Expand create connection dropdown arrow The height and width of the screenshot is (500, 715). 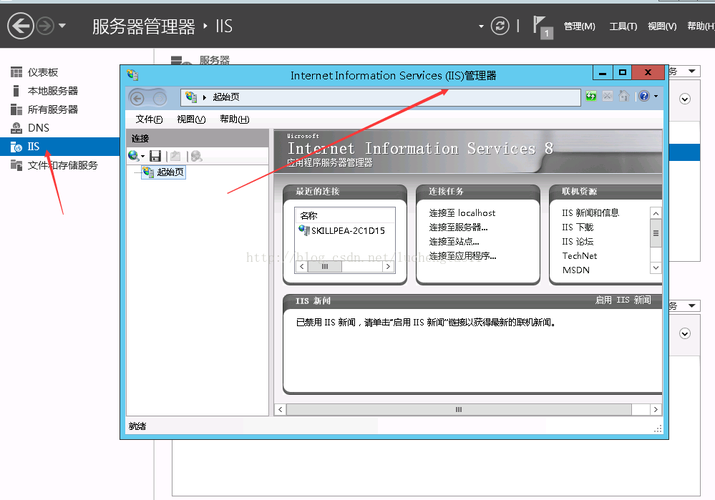(143, 156)
